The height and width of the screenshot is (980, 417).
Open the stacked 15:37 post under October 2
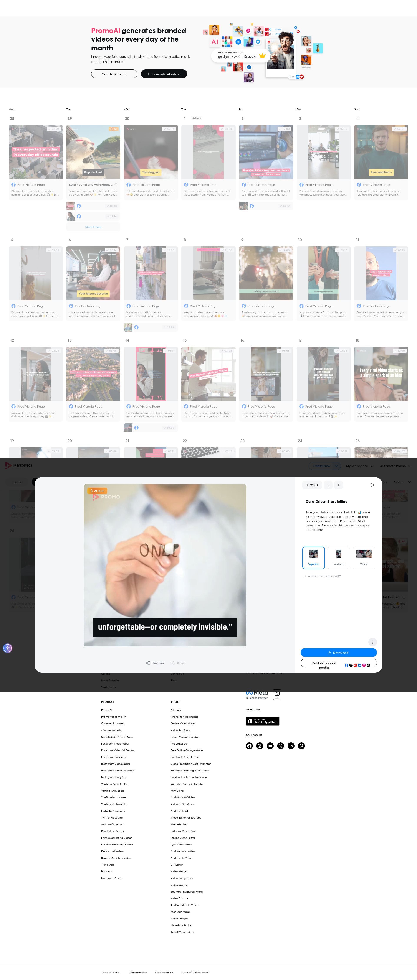(266, 206)
